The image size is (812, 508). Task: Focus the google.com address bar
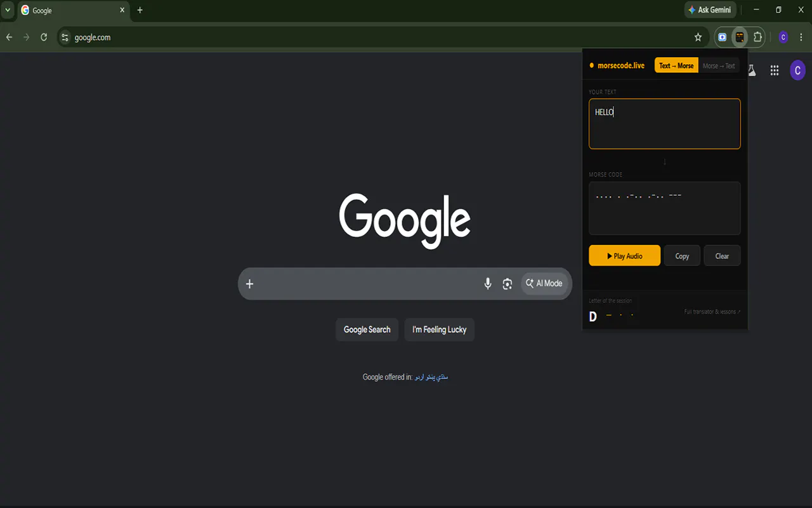point(381,37)
